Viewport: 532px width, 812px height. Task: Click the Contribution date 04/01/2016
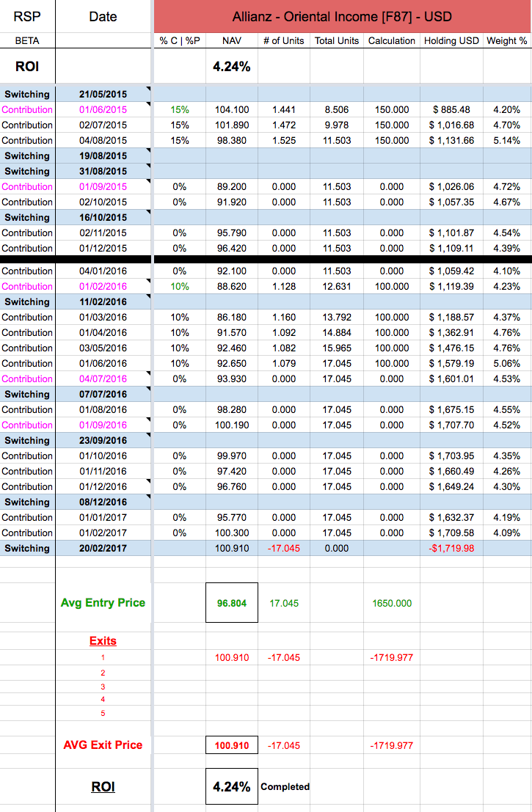(x=103, y=271)
